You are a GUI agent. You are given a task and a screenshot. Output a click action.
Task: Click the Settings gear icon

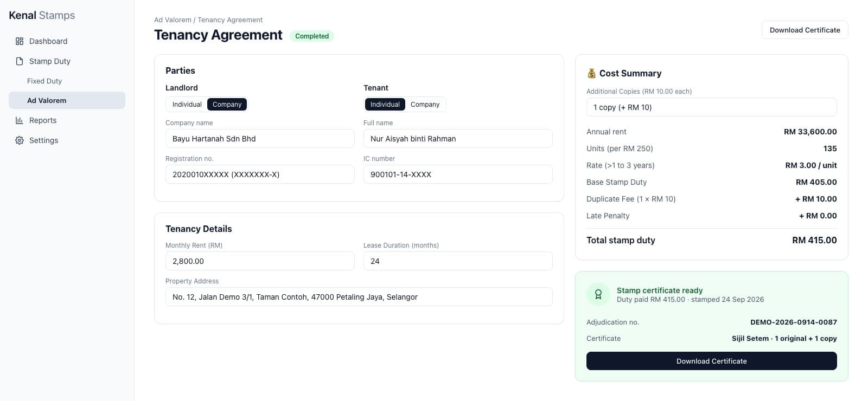point(20,140)
